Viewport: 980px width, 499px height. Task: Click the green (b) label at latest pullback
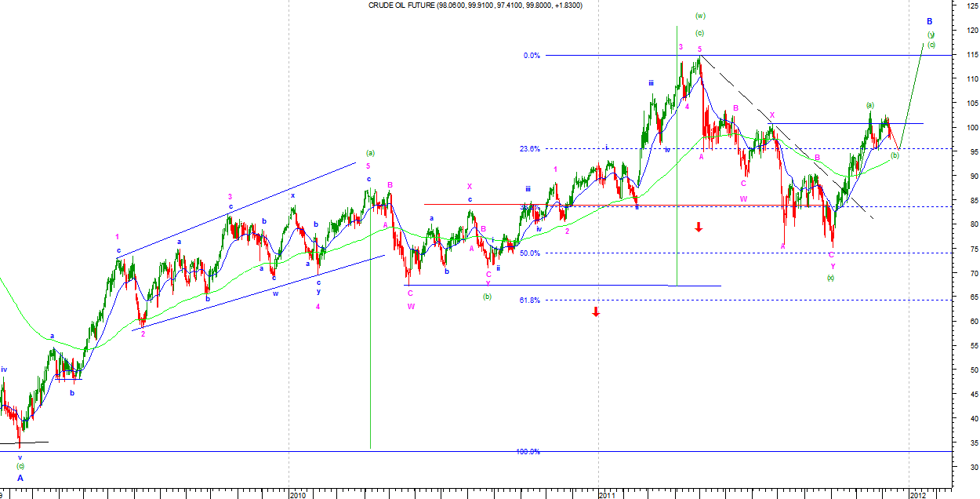pos(895,155)
